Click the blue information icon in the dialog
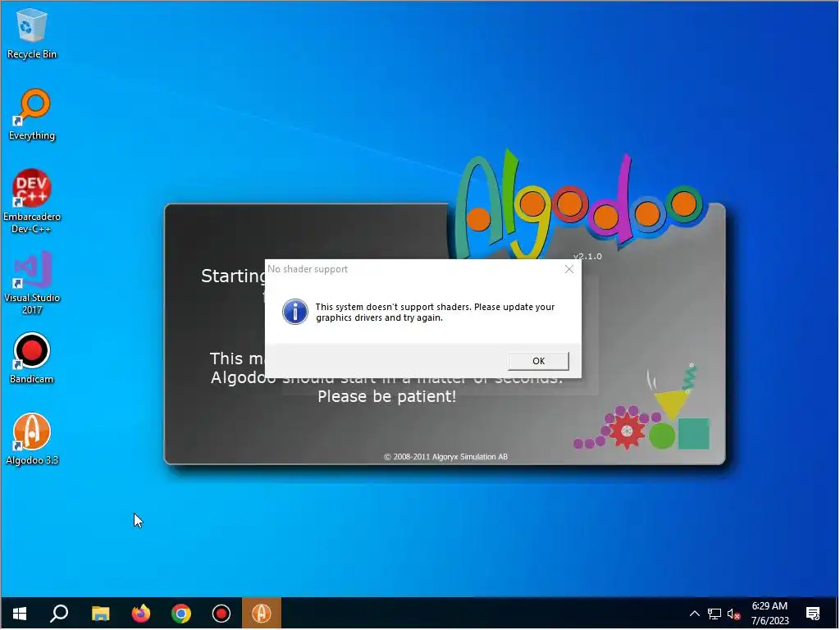 pos(295,312)
